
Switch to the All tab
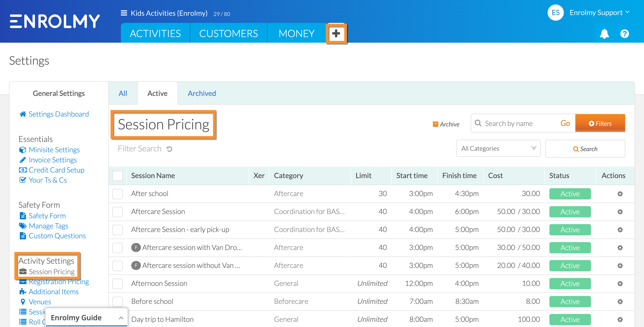coord(123,93)
